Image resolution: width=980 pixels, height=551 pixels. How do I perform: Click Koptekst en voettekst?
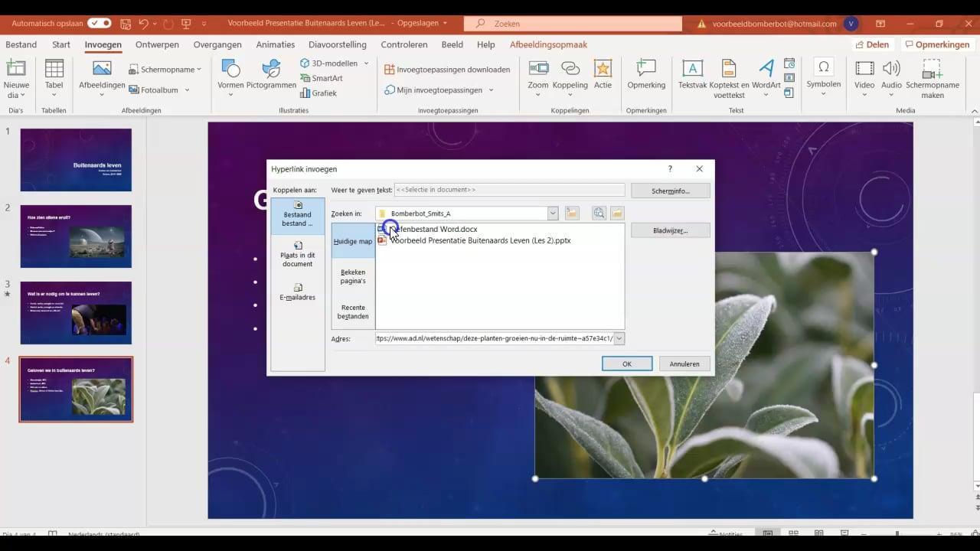[729, 79]
